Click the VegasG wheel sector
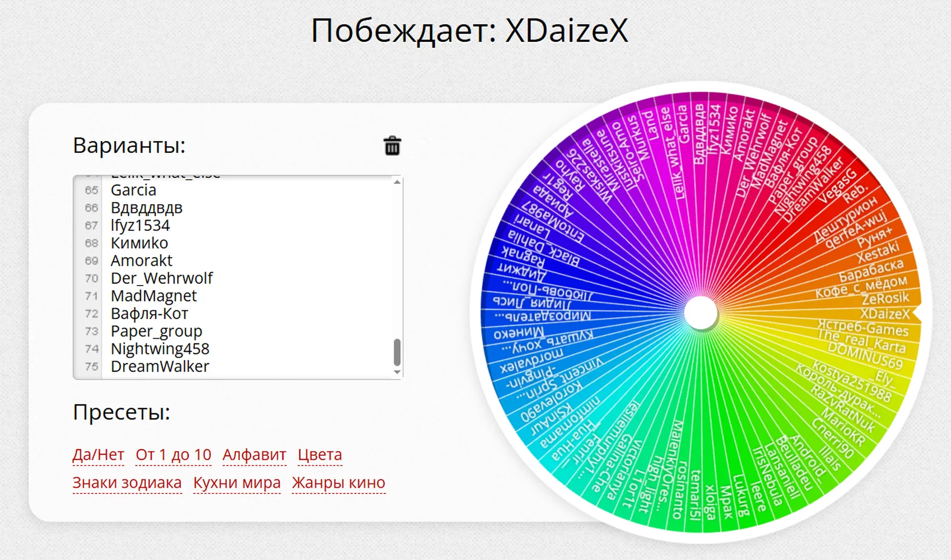This screenshot has height=560, width=951. [x=837, y=186]
